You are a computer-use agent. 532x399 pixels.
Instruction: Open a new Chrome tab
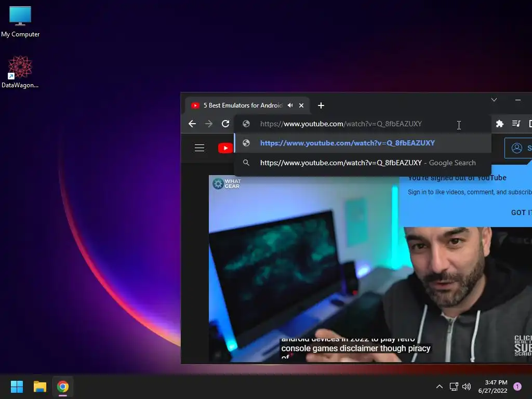pos(321,105)
